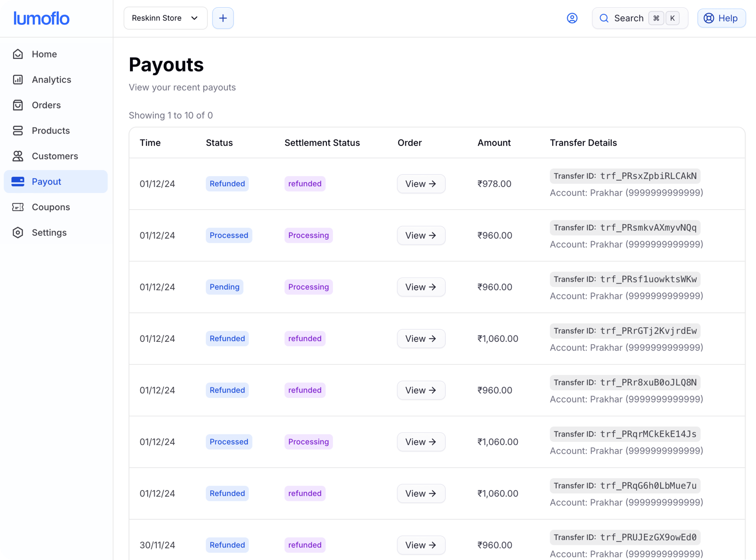Screen dimensions: 756x560
Task: Click the plus button to add store
Action: click(223, 18)
